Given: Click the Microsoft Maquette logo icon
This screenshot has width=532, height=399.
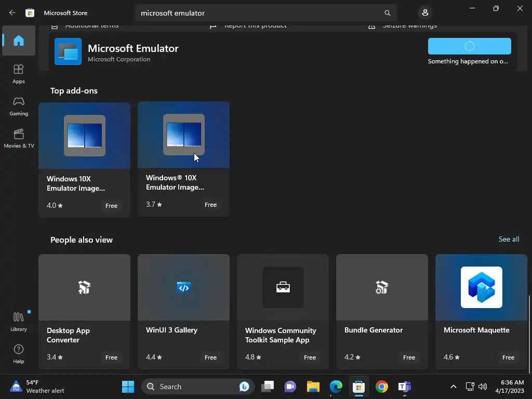Looking at the screenshot, I should click(x=481, y=287).
